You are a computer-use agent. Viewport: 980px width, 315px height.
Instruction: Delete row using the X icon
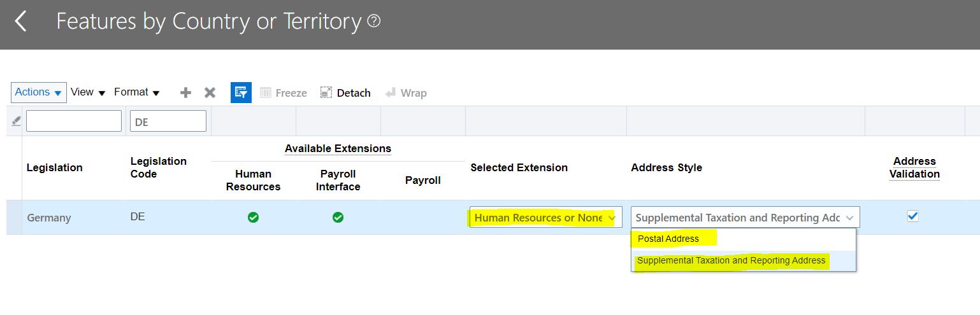pos(210,93)
